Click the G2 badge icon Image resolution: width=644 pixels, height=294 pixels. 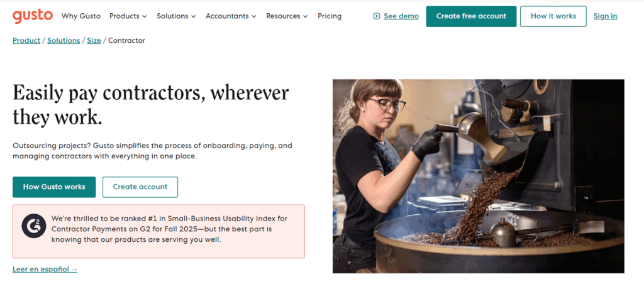point(33,226)
